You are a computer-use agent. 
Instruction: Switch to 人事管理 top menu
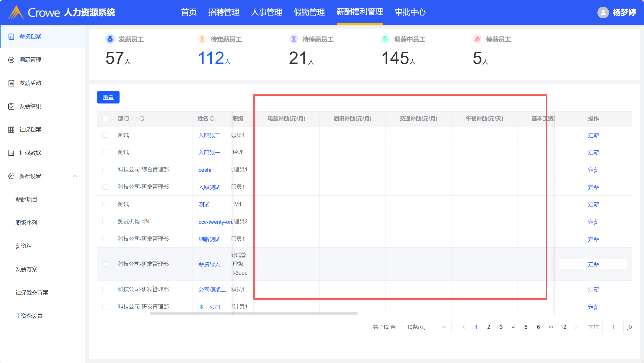pyautogui.click(x=267, y=12)
